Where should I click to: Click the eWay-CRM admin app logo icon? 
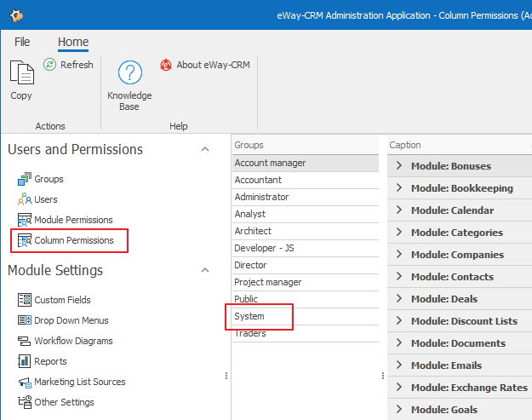pyautogui.click(x=16, y=15)
